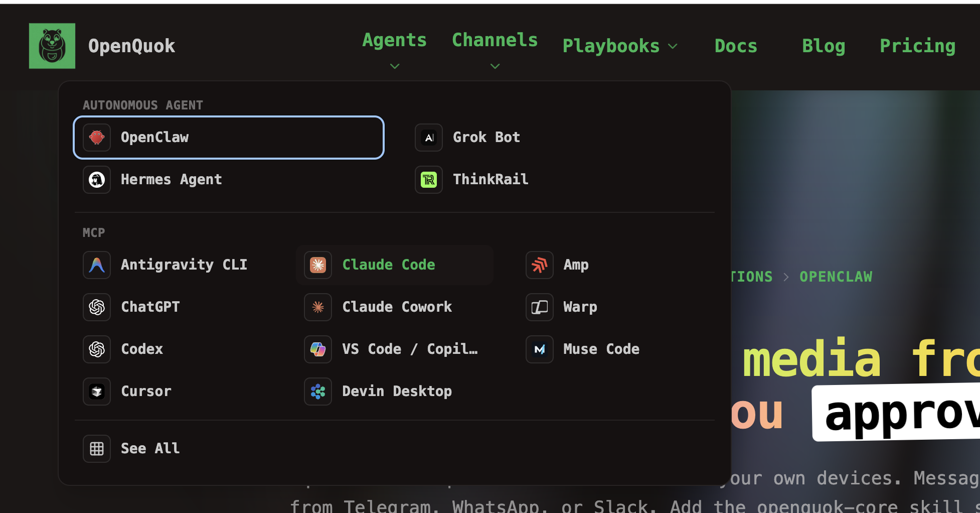Expand the Channels menu chevron

coord(495,66)
